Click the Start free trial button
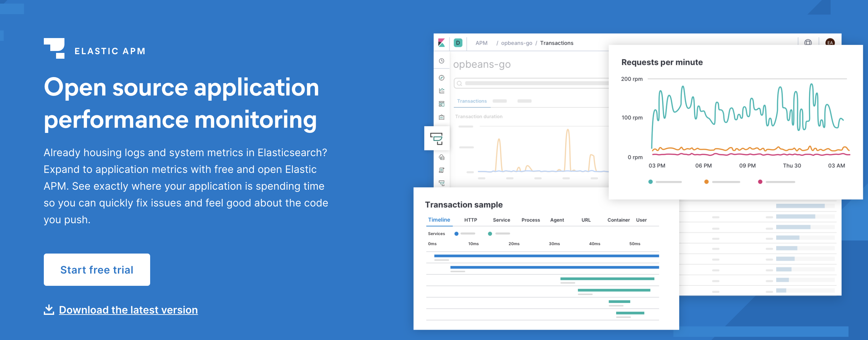Image resolution: width=868 pixels, height=340 pixels. pos(97,270)
